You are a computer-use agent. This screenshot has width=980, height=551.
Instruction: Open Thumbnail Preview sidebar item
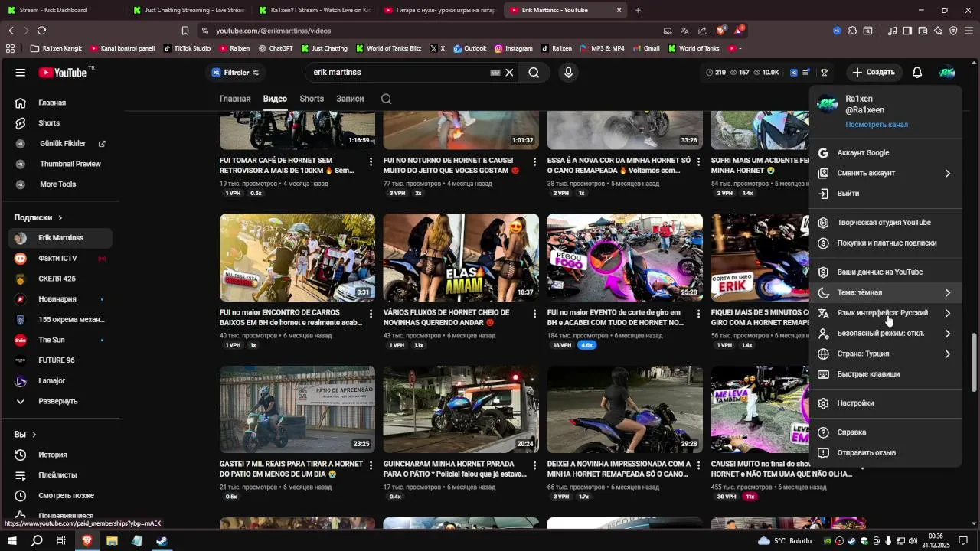coord(60,164)
